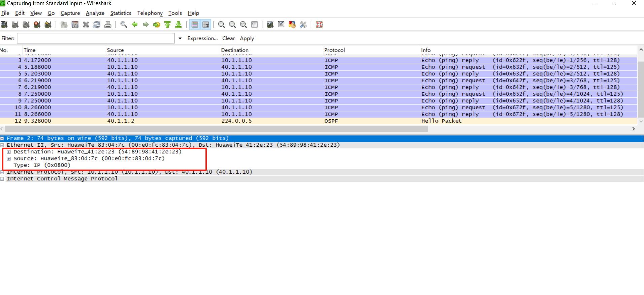Open capture options toolbar icon
644x295 pixels.
(x=15, y=25)
